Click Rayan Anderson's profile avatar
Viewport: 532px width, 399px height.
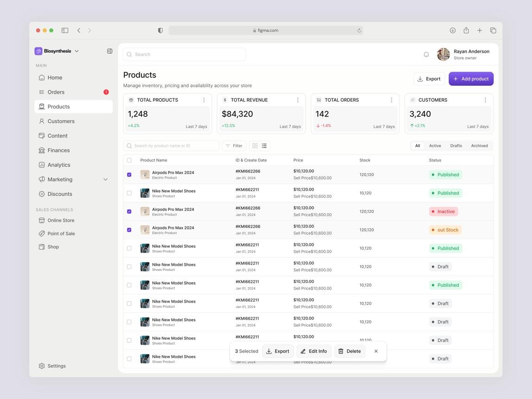pyautogui.click(x=443, y=54)
